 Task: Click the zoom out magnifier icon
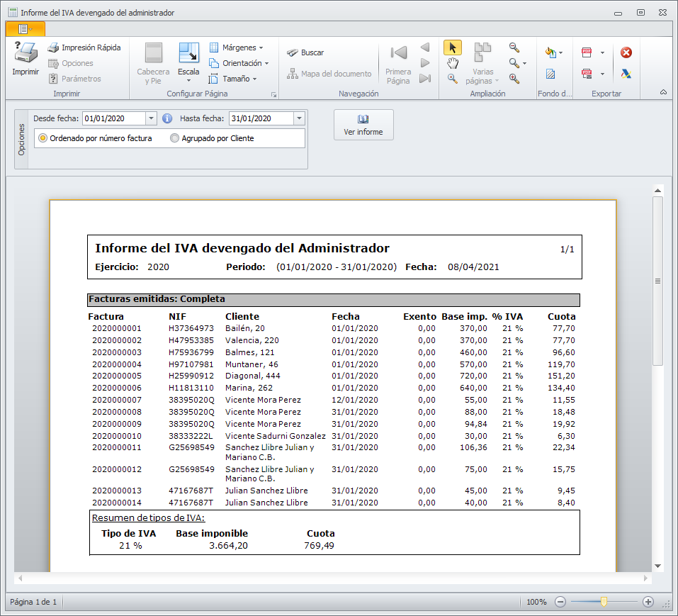[x=514, y=47]
